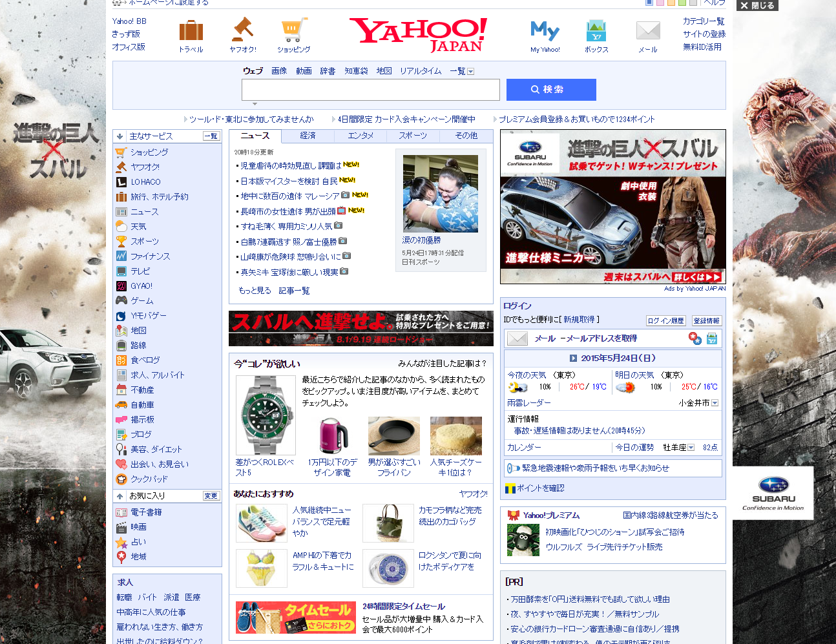This screenshot has height=644, width=836.
Task: Click the 不動産 sidebar icon
Action: [121, 390]
